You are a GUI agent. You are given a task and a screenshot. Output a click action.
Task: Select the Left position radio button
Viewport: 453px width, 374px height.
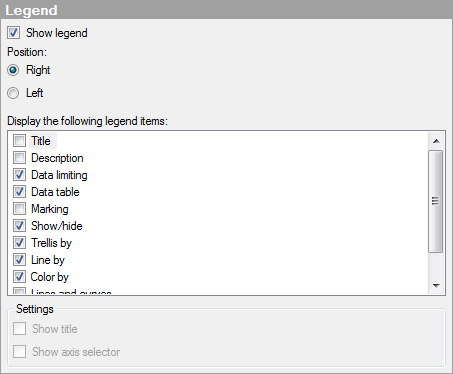(13, 93)
